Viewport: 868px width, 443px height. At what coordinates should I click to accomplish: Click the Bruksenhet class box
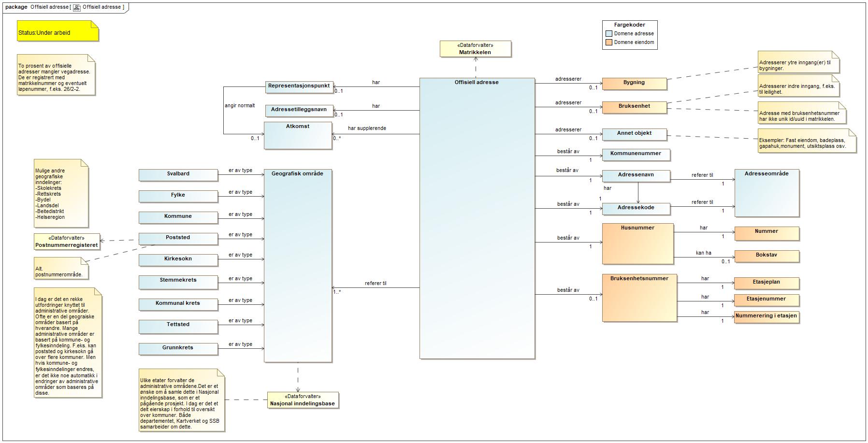tap(634, 107)
